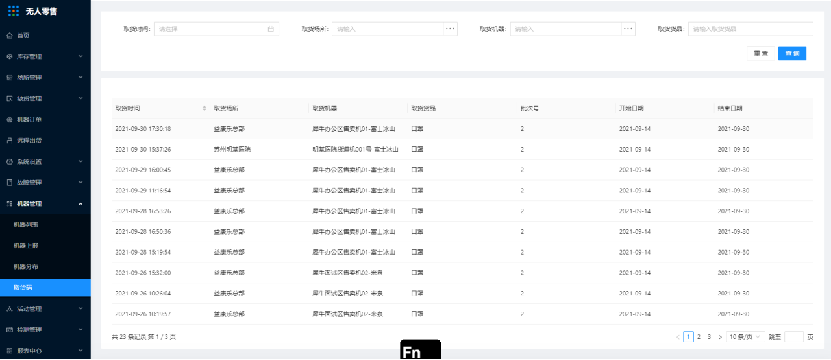
Task: Click the page jump input box
Action: click(793, 337)
